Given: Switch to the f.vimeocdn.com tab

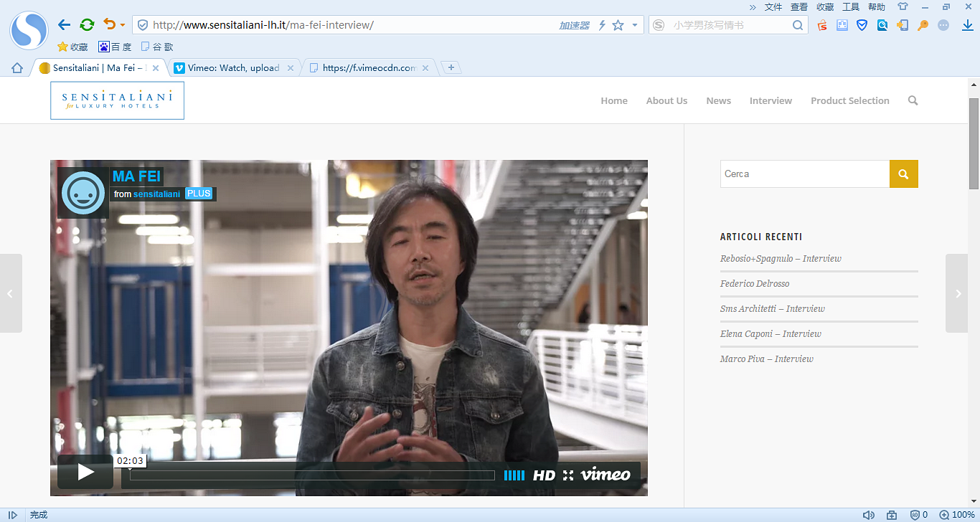Looking at the screenshot, I should 368,68.
